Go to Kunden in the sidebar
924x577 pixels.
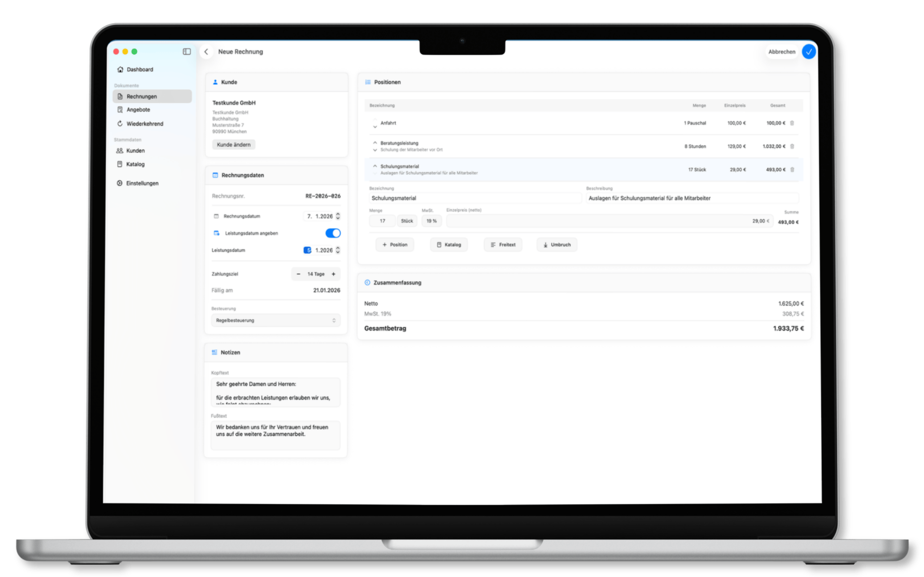pyautogui.click(x=135, y=151)
